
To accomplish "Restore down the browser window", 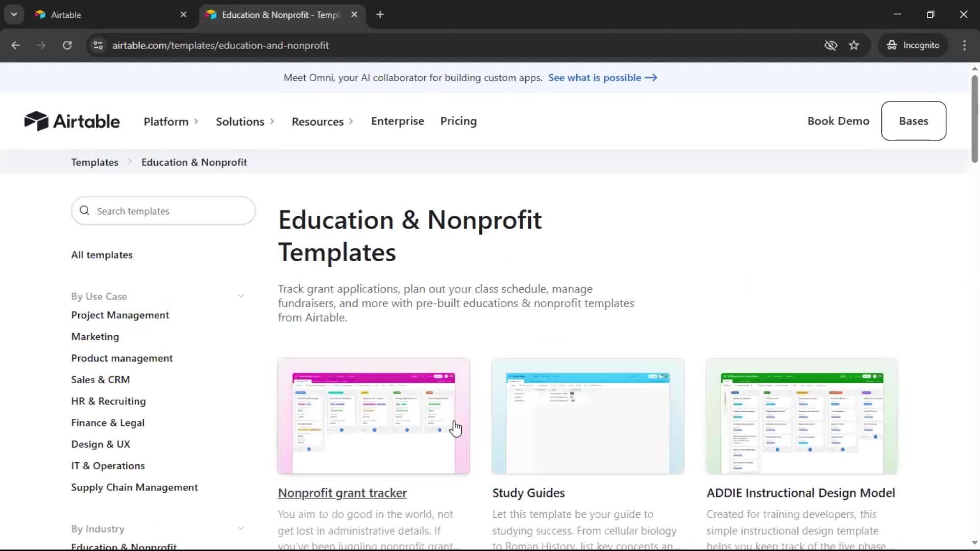I will pos(930,14).
